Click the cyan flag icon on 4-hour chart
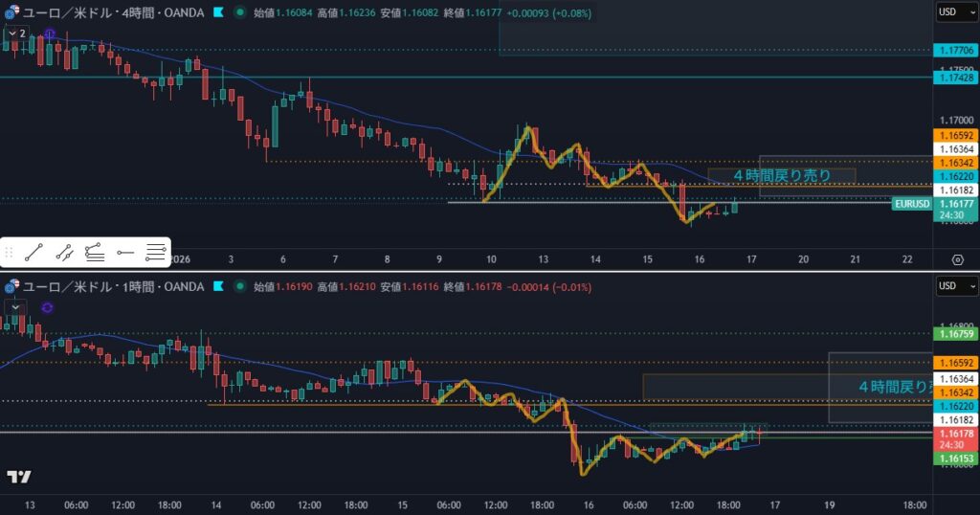This screenshot has width=980, height=515. pyautogui.click(x=219, y=13)
